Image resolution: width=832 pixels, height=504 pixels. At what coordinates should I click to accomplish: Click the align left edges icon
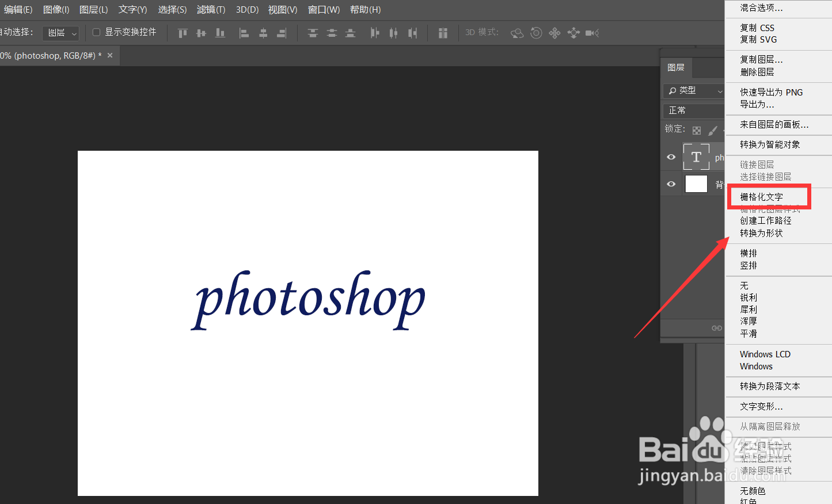coord(244,33)
